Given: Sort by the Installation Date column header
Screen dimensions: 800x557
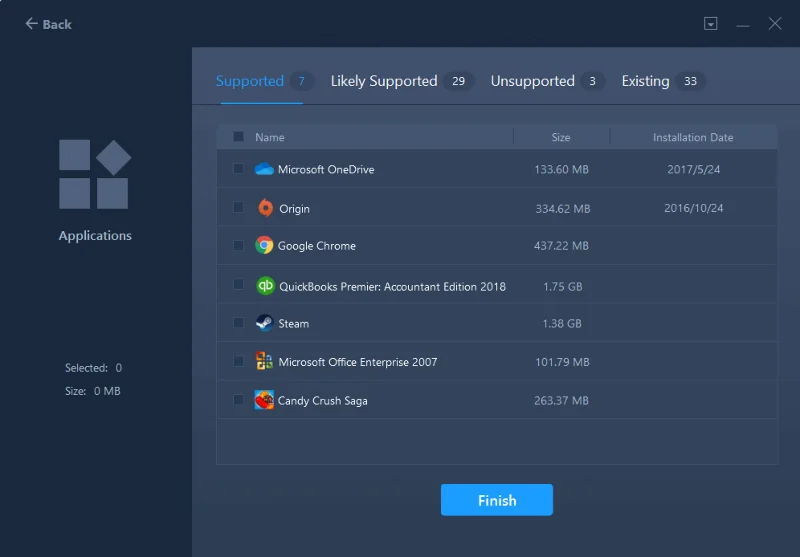Looking at the screenshot, I should coord(692,137).
